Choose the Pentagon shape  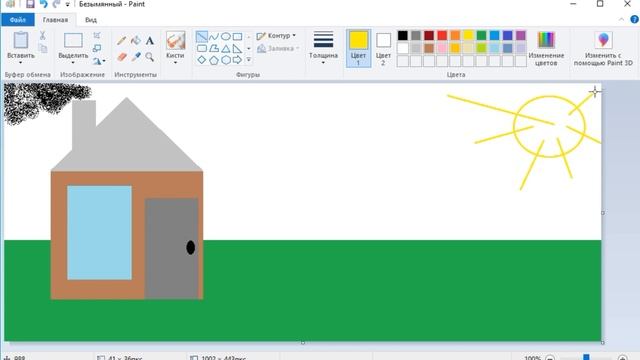[213, 60]
